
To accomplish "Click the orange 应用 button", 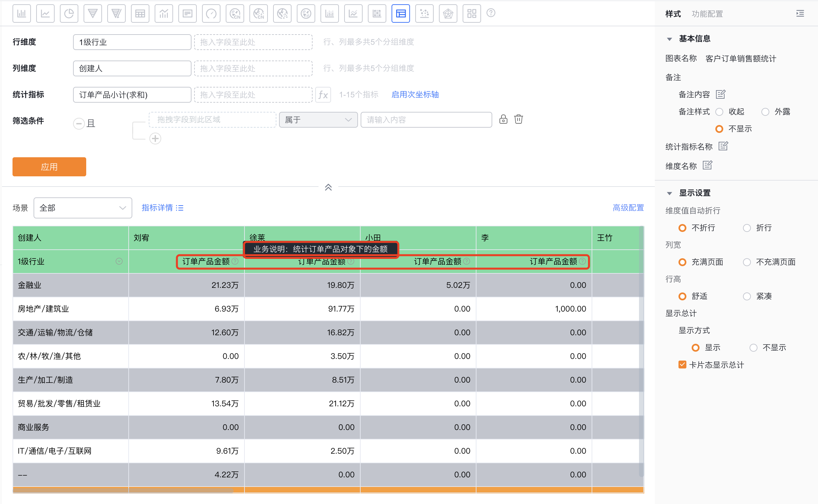I will (49, 167).
